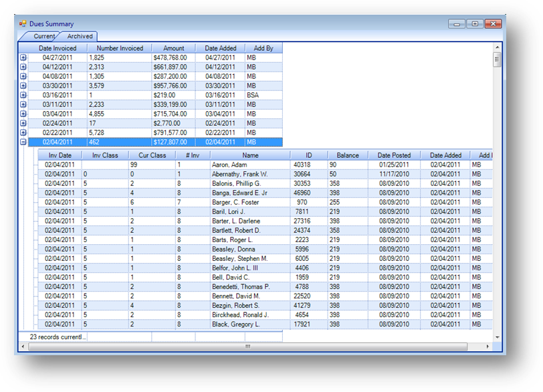543x392 pixels.
Task: Expand the 04/27/2011 invoice row
Action: click(x=23, y=58)
